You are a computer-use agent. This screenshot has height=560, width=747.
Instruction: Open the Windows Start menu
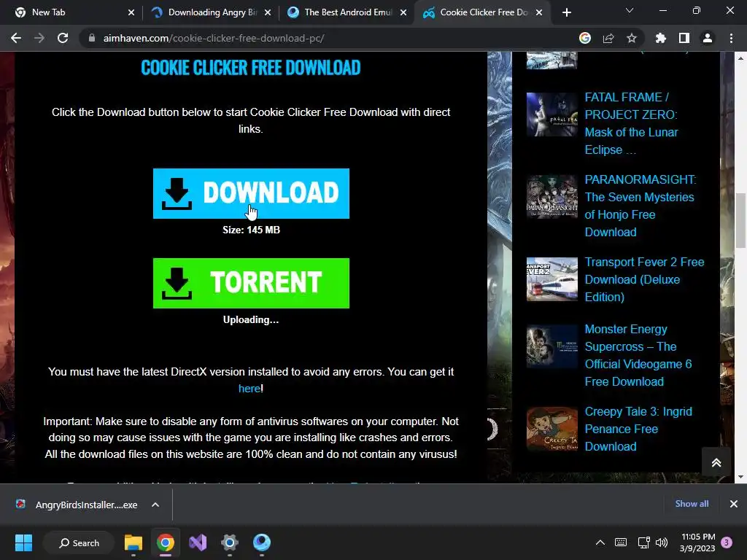(23, 542)
